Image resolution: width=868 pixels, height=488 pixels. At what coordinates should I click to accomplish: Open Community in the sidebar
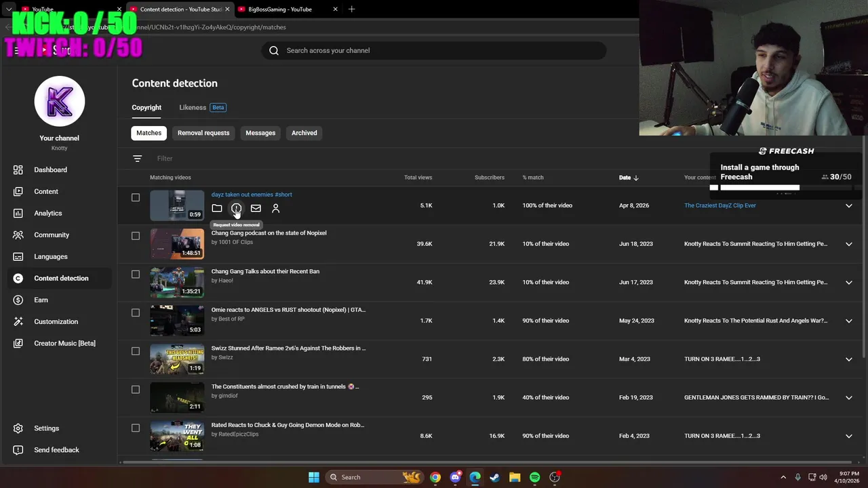point(52,235)
